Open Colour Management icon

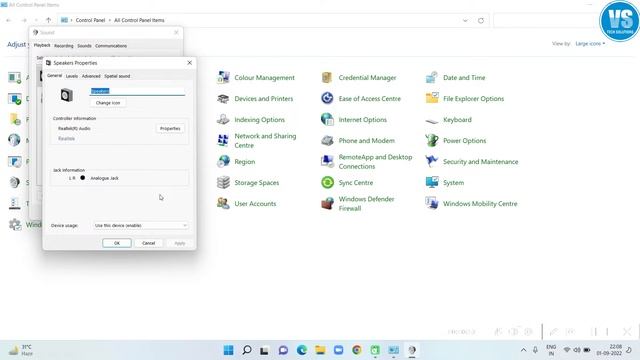[223, 78]
